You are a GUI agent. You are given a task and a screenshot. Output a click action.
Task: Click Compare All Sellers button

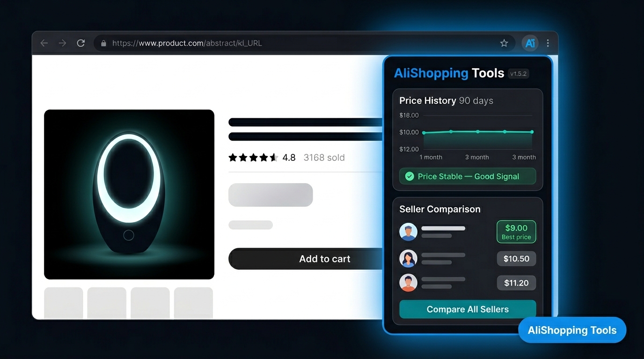pos(468,309)
